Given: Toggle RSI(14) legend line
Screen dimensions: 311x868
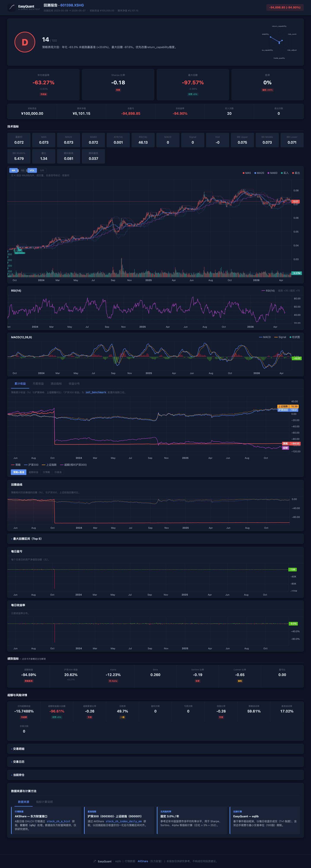Looking at the screenshot, I should (x=268, y=291).
